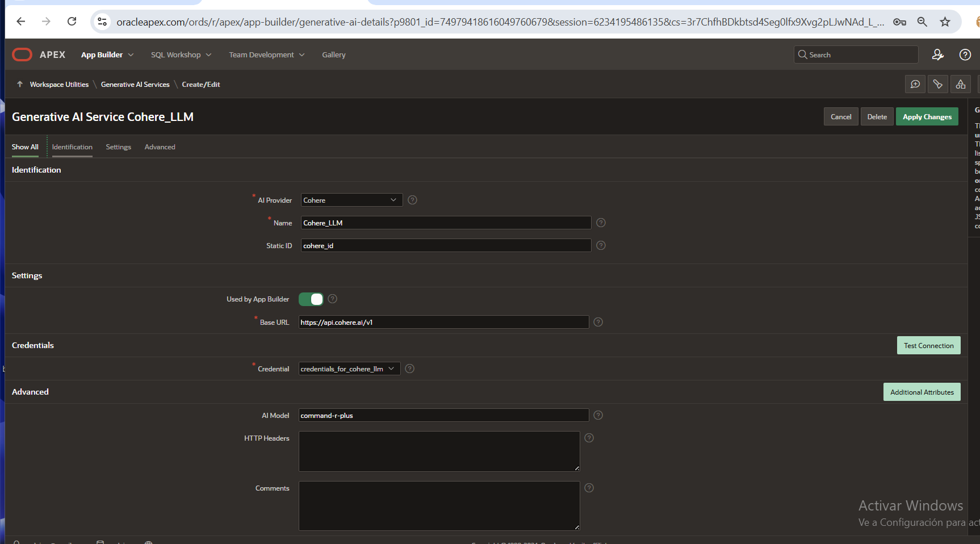Image resolution: width=980 pixels, height=544 pixels.
Task: Click into the Static ID field
Action: click(x=445, y=245)
